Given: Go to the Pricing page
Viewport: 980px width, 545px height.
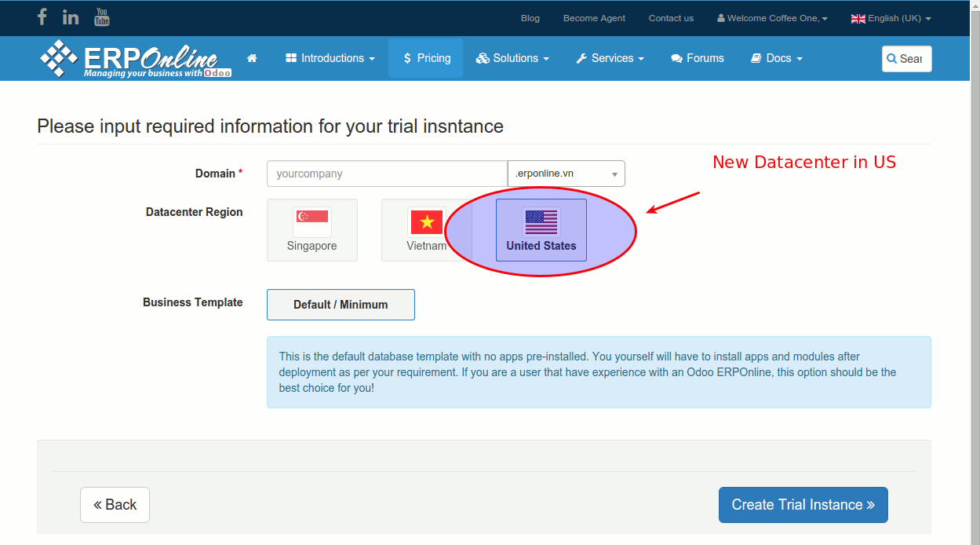Looking at the screenshot, I should (426, 58).
